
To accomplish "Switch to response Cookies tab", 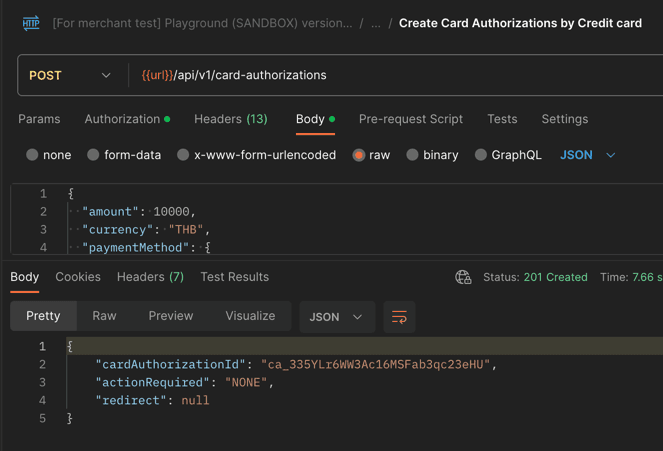I will click(x=78, y=277).
